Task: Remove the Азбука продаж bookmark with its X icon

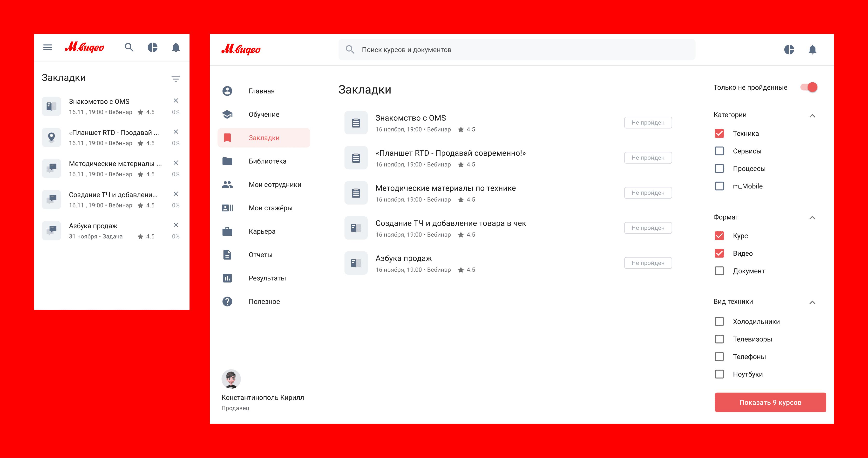Action: [x=176, y=225]
